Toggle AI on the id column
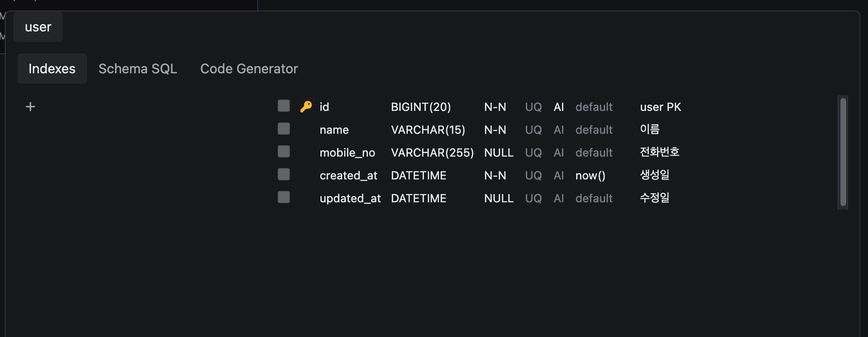 point(559,107)
